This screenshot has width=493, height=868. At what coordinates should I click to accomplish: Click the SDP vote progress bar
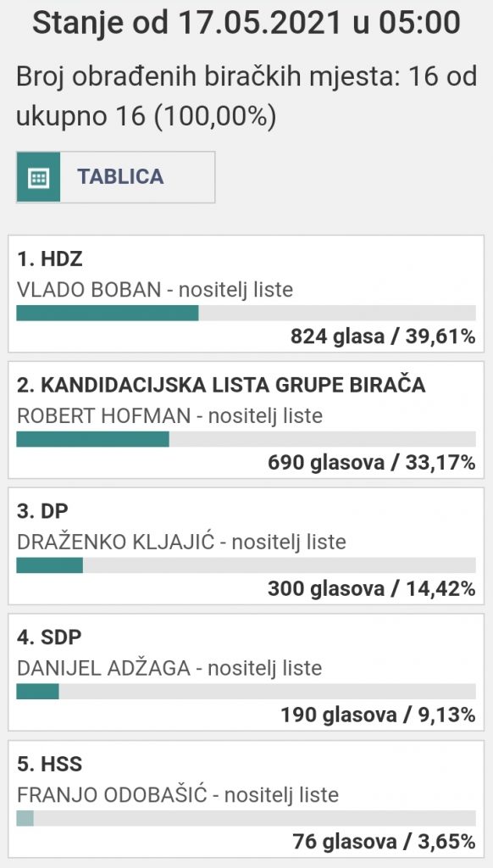click(246, 692)
